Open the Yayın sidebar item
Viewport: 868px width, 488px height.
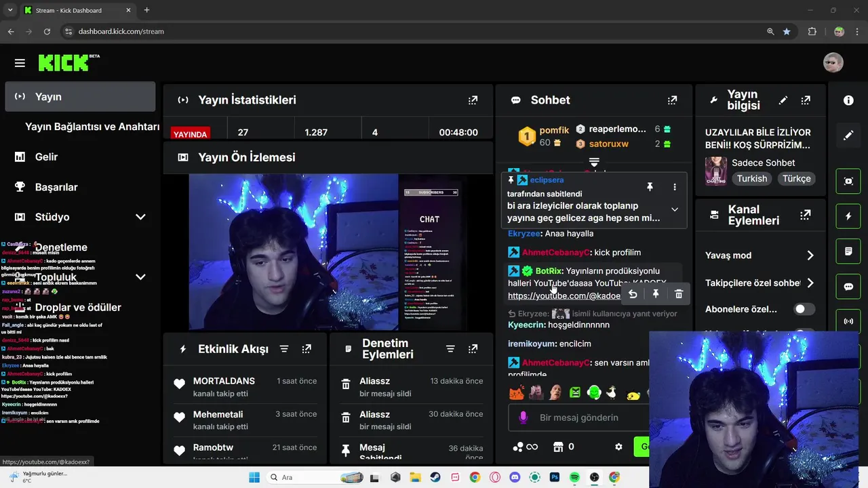click(x=80, y=96)
